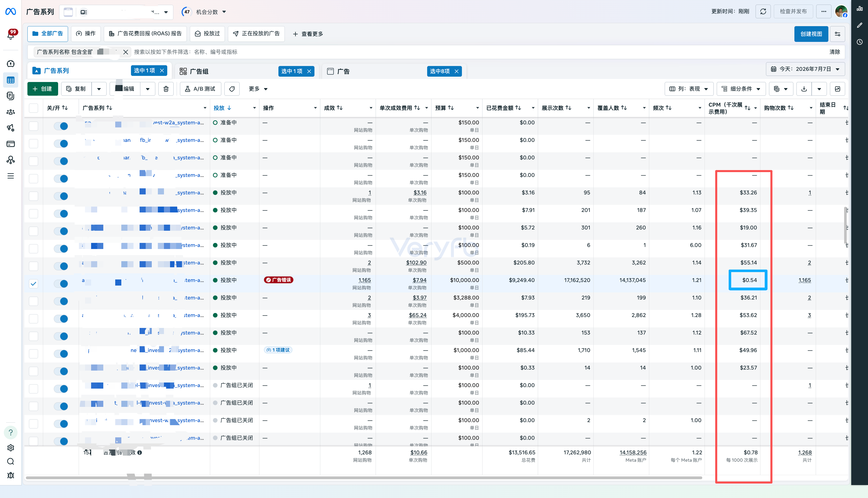868x498 pixels.
Task: Tick the select-all header checkbox
Action: click(34, 108)
